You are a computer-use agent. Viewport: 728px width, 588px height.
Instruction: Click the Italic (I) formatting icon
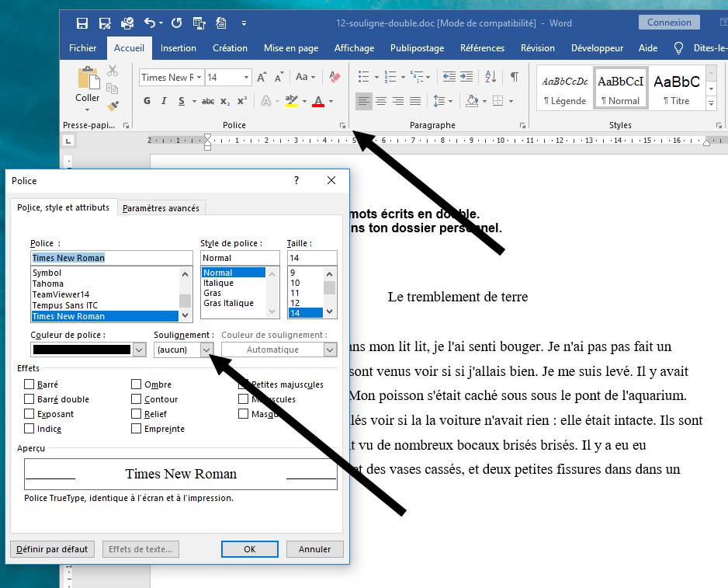164,101
